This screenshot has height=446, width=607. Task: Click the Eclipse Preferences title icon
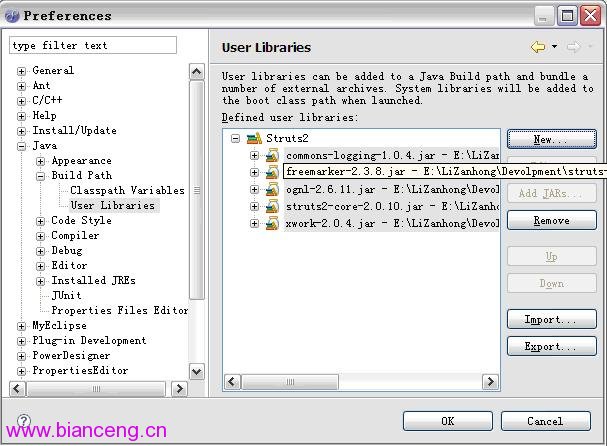click(12, 16)
